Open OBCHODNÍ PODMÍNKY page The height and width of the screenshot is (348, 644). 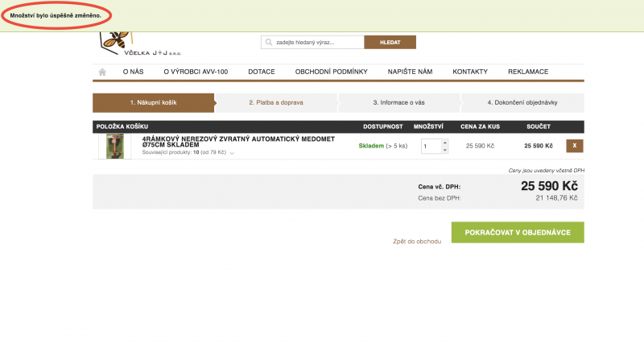pos(331,72)
